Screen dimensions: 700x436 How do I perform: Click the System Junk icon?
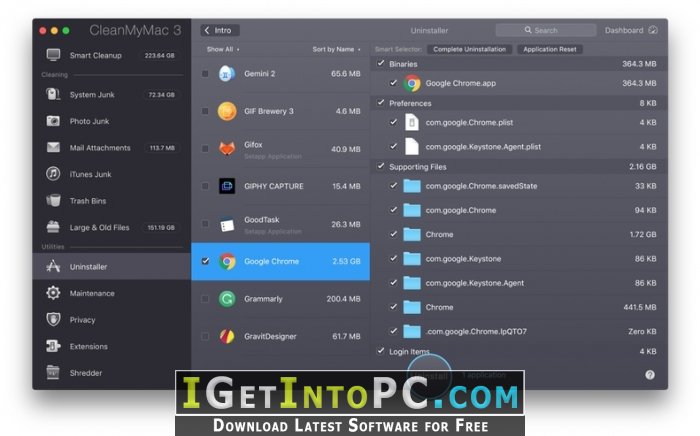pyautogui.click(x=53, y=94)
